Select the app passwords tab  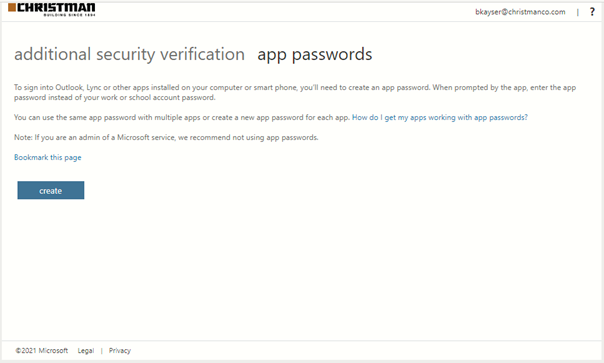click(x=315, y=54)
